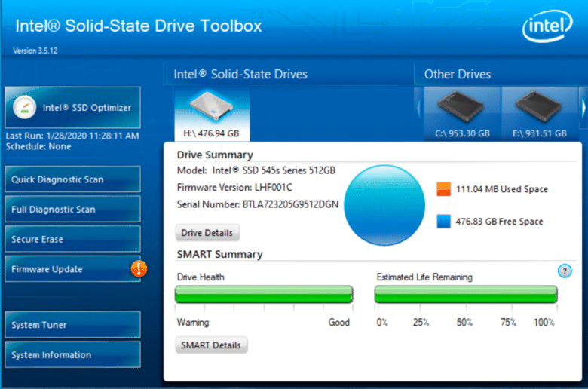Click the 111.04 MB Used Space label
This screenshot has width=588, height=389.
point(502,189)
